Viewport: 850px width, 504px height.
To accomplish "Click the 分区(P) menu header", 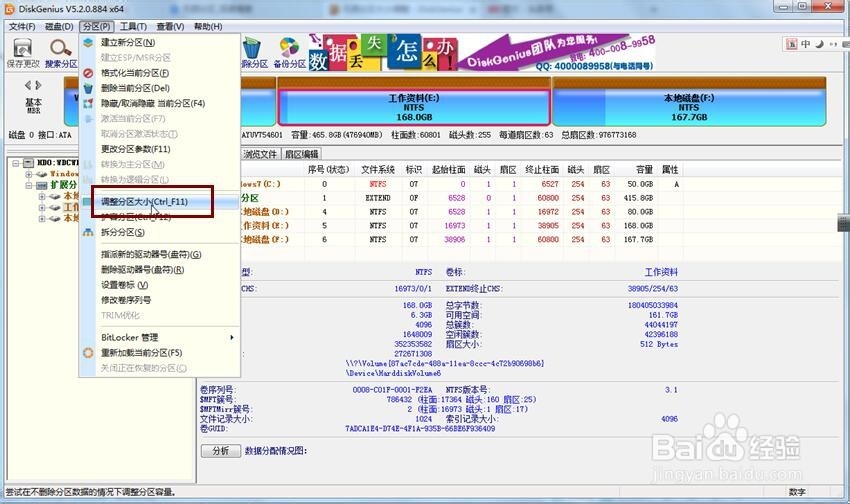I will 96,27.
